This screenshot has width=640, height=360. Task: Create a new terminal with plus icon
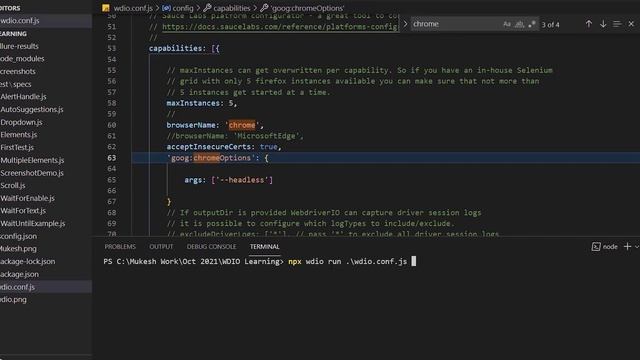click(627, 247)
